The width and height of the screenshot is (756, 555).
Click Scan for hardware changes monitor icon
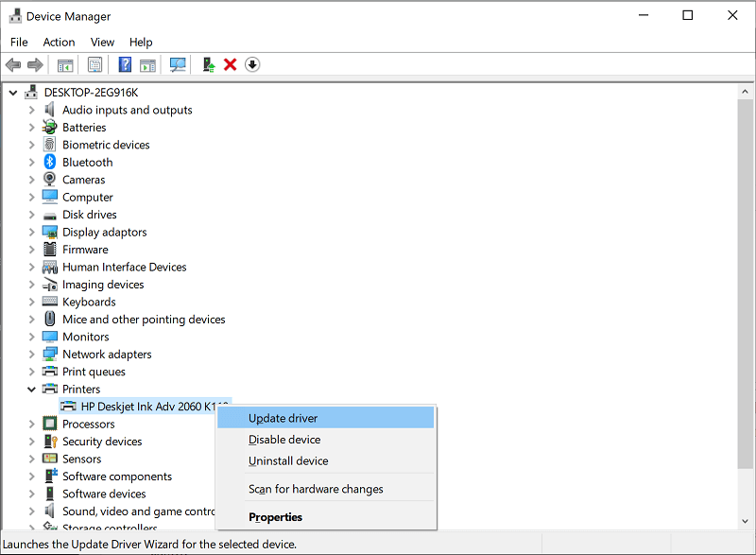[178, 64]
